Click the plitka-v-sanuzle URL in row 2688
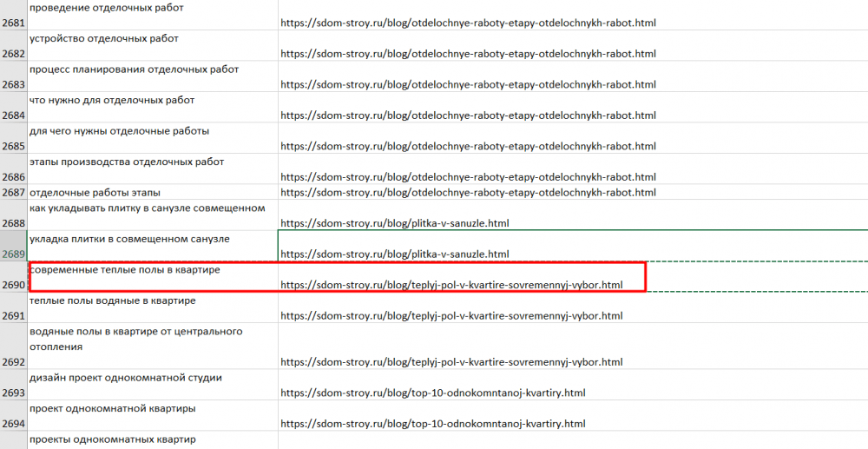Image resolution: width=868 pixels, height=449 pixels. click(394, 223)
